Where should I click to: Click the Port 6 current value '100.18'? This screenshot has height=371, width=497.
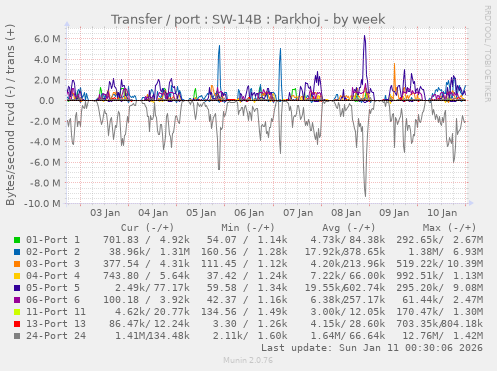coord(121,300)
